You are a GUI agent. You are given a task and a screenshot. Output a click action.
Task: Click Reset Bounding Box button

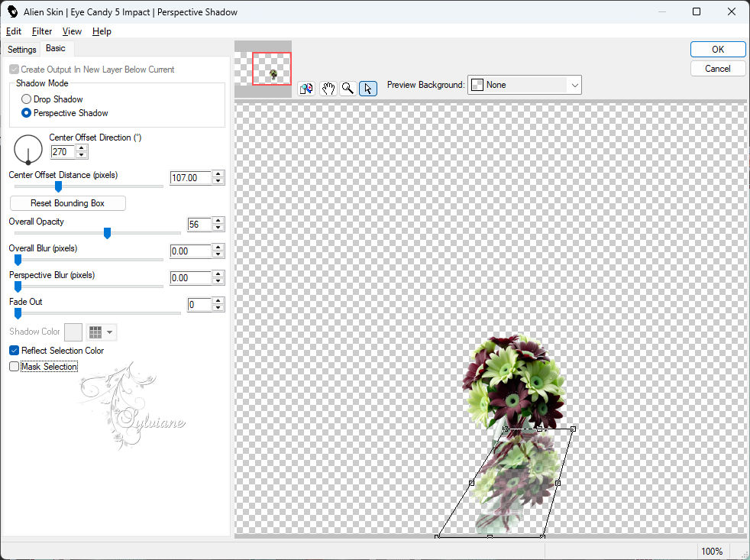point(67,203)
